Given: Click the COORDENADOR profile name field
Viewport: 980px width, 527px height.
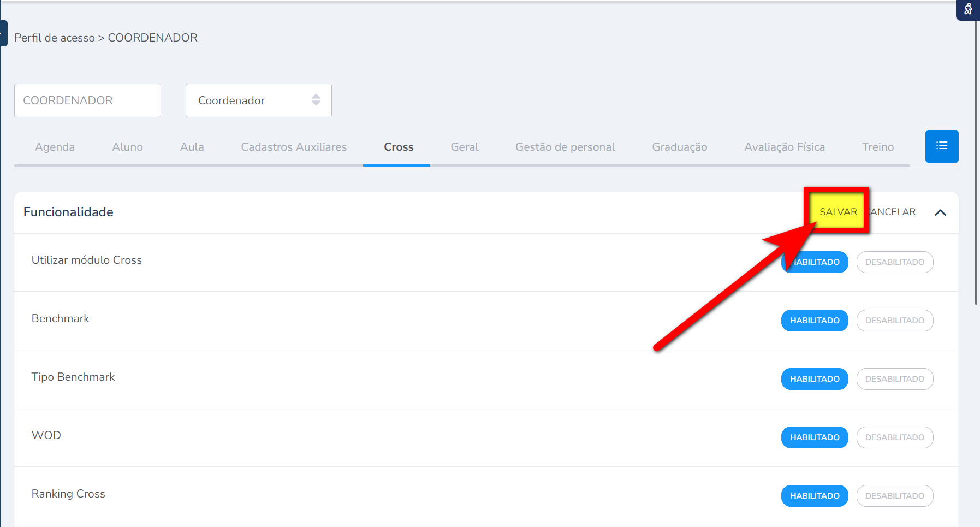Looking at the screenshot, I should (87, 100).
